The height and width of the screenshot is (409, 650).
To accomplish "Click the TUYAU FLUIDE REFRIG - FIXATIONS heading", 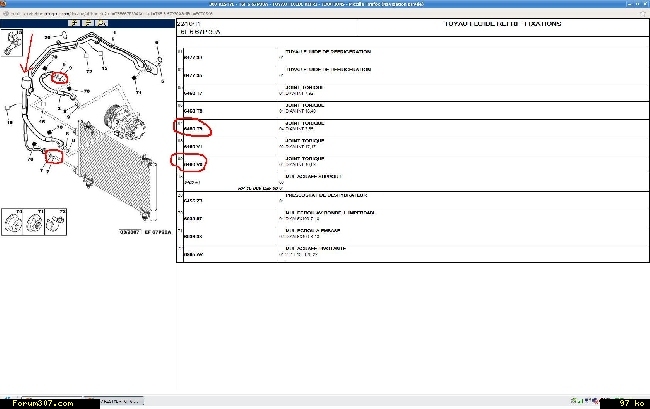I will [x=503, y=24].
